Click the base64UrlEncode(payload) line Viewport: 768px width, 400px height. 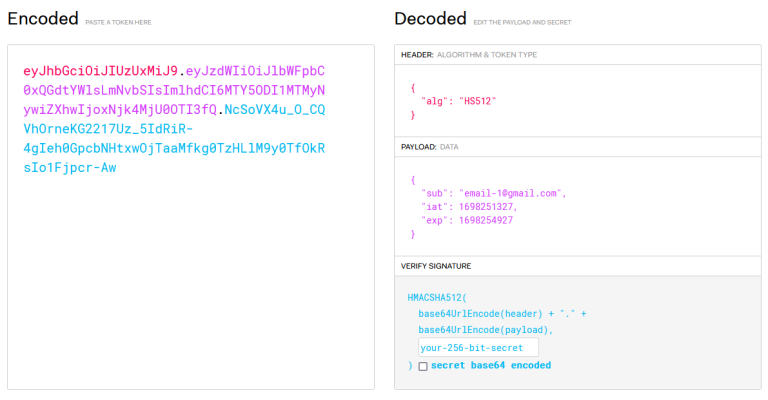(485, 330)
